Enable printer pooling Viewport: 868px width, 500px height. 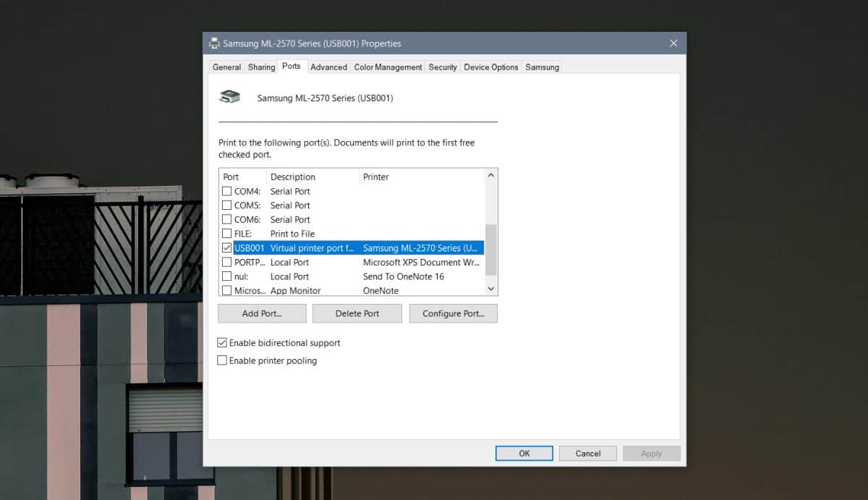(222, 360)
